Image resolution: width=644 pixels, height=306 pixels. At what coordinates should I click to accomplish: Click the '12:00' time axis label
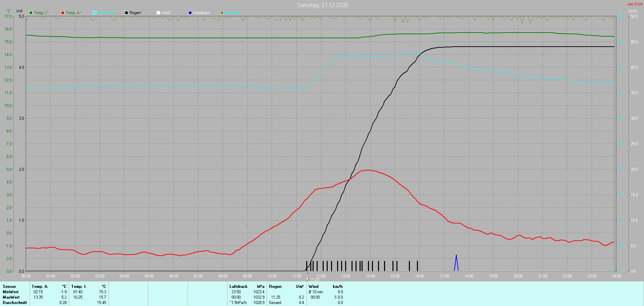(321, 276)
